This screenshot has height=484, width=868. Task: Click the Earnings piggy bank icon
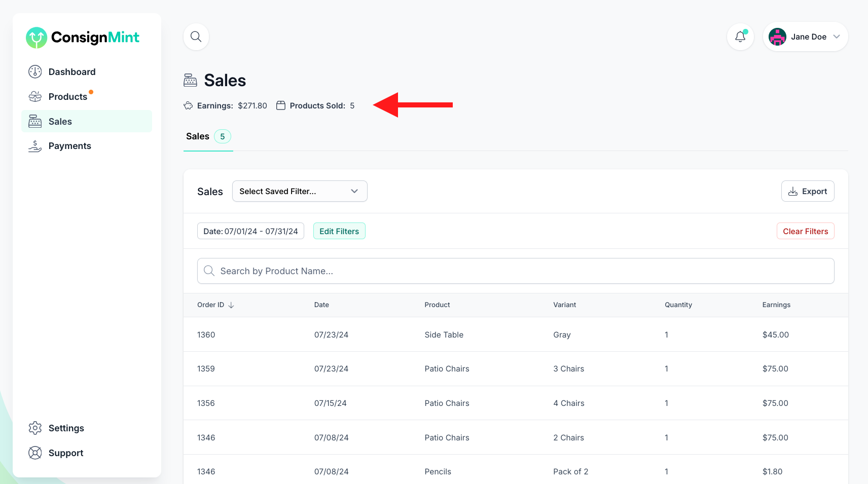pos(188,105)
